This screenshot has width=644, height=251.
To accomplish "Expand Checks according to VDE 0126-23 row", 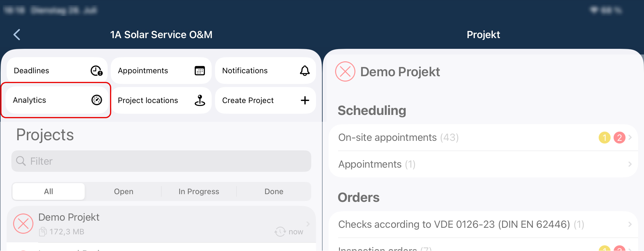I will point(483,225).
